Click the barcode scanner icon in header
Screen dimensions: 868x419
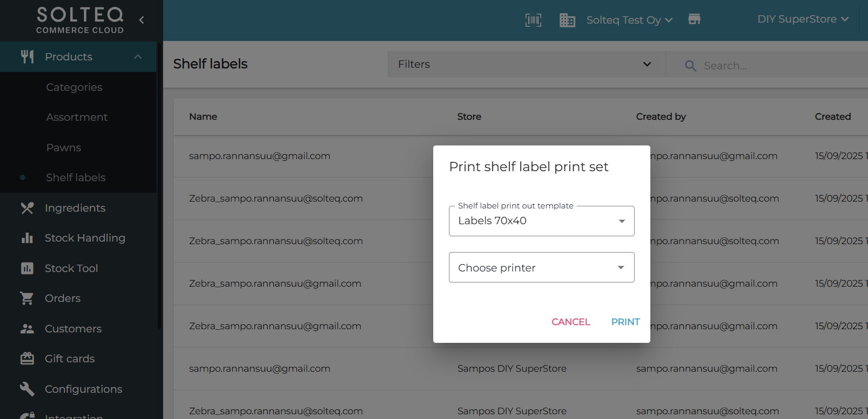point(533,20)
